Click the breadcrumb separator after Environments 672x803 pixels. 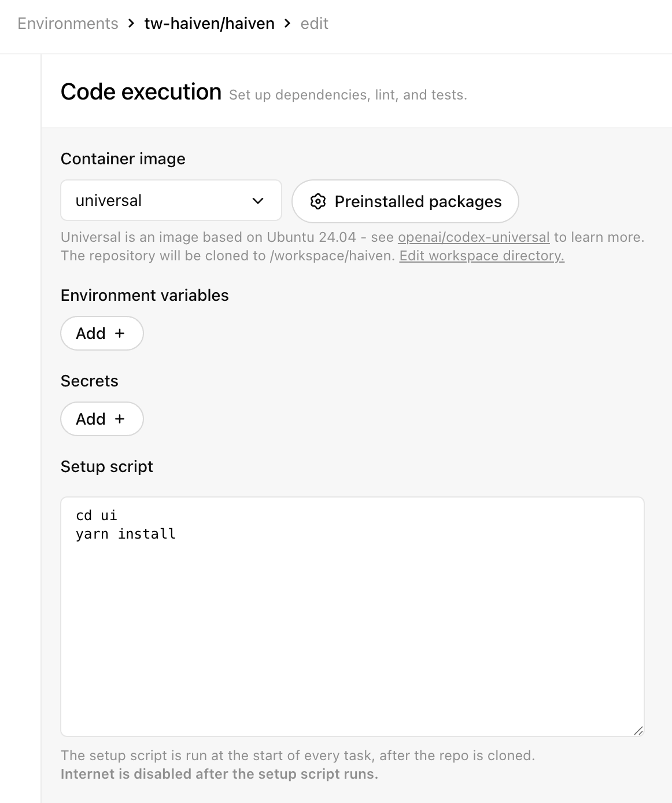point(130,23)
